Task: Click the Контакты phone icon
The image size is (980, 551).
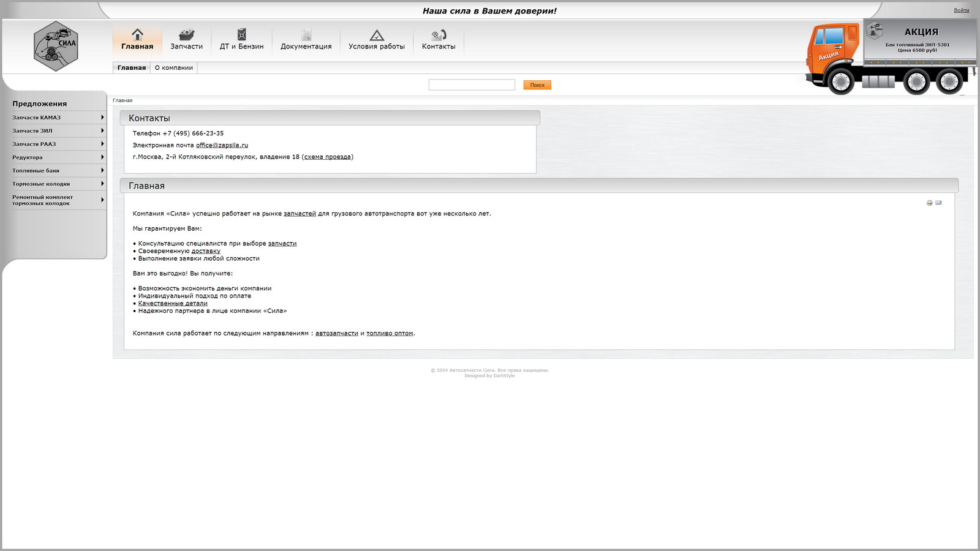Action: tap(439, 35)
